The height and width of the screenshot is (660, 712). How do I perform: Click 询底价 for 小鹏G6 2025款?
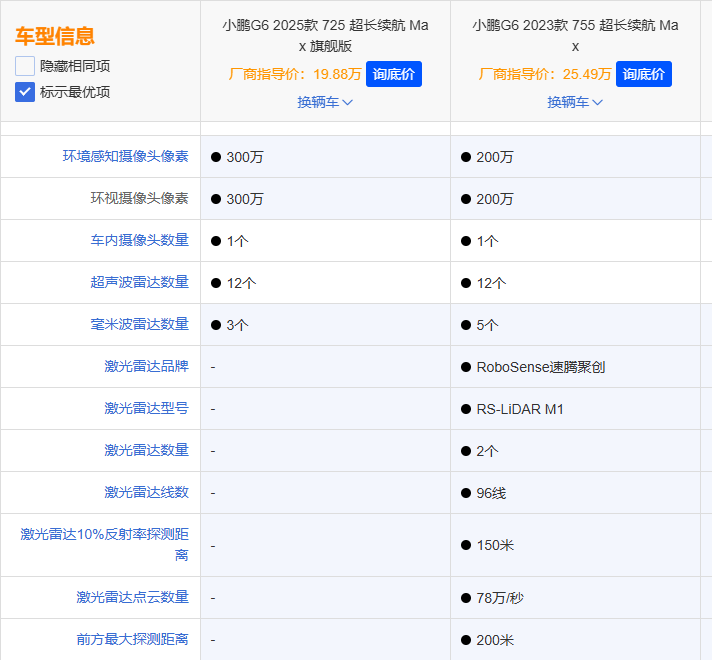[x=394, y=74]
